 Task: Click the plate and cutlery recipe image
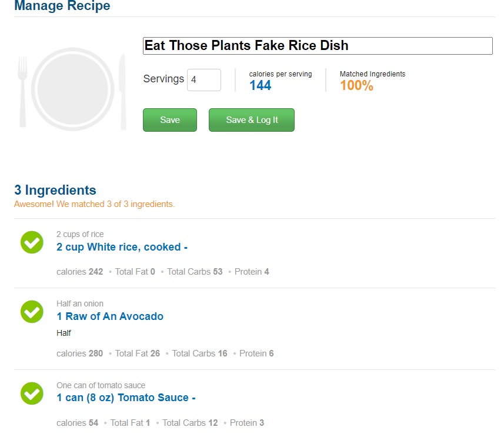(x=72, y=89)
